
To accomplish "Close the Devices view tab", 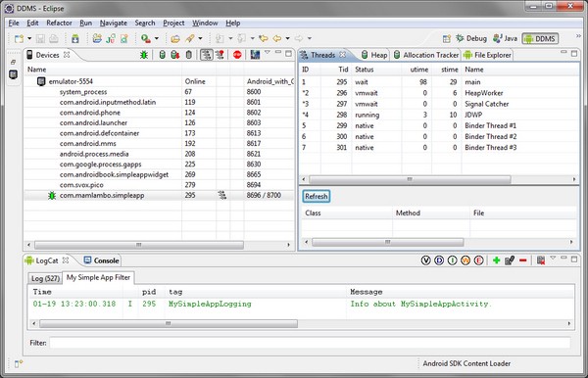I will pos(67,54).
